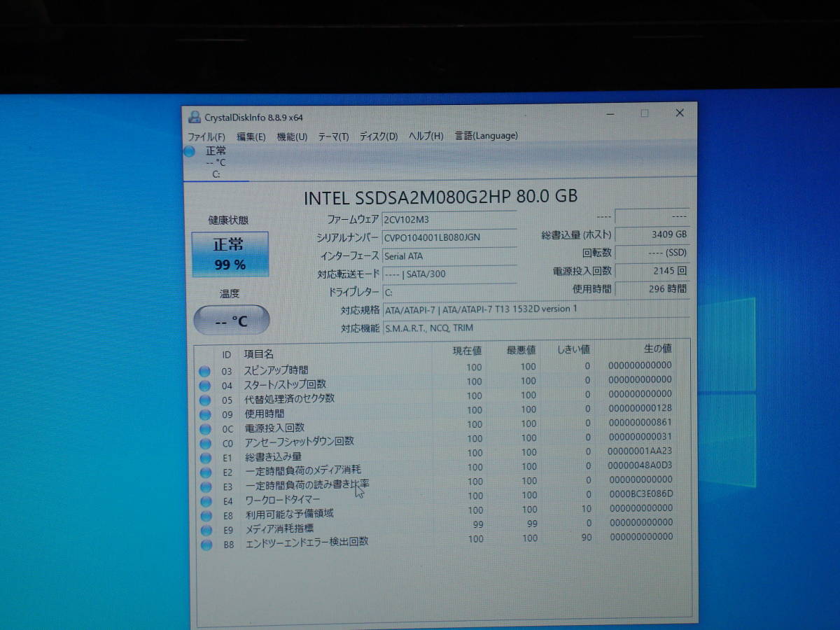This screenshot has width=840, height=630.
Task: Close the CrystalDiskInfo window
Action: (680, 113)
